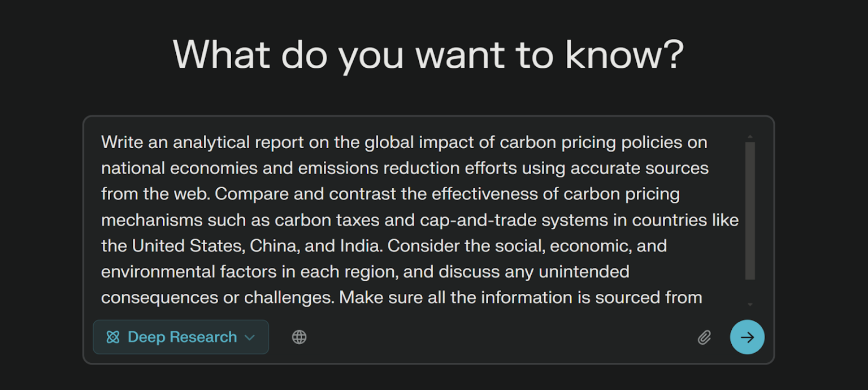Click the scrollbar up arrow in prompt box

(750, 137)
